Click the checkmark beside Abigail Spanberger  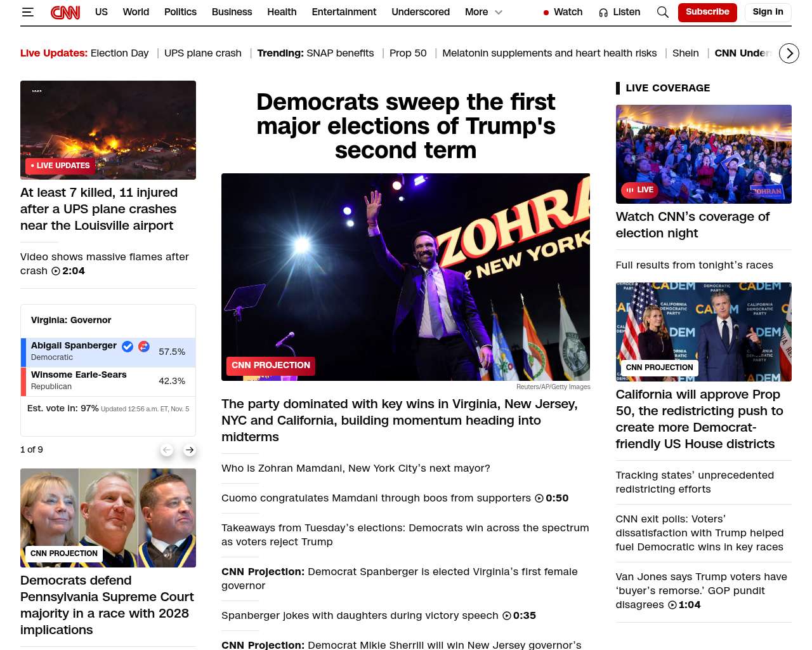click(x=128, y=346)
